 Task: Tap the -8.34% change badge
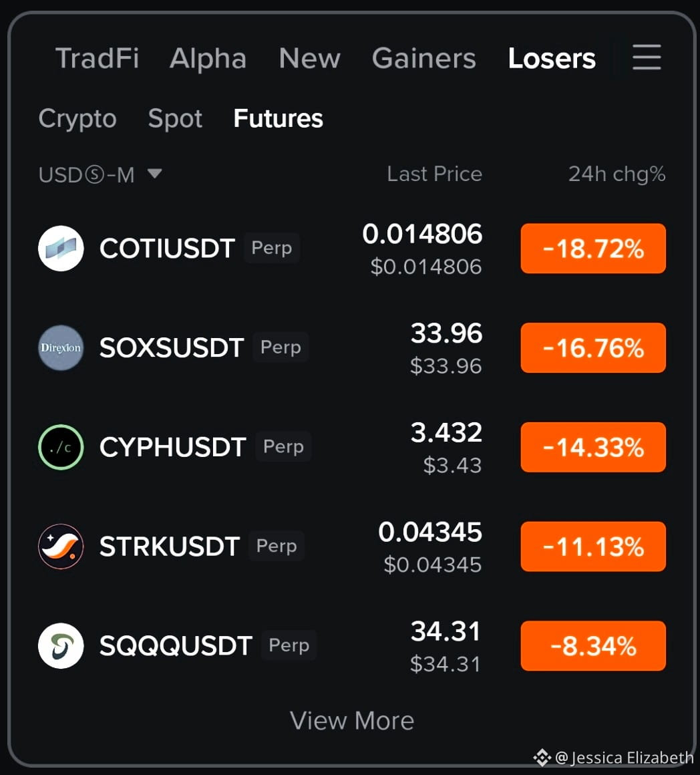pyautogui.click(x=593, y=645)
